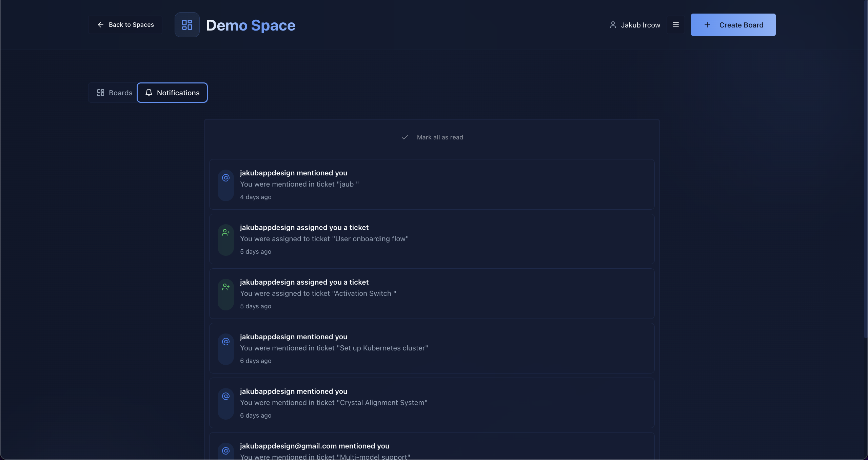This screenshot has width=868, height=460.
Task: Click the mention @ icon on "jaub" notification
Action: 226,178
